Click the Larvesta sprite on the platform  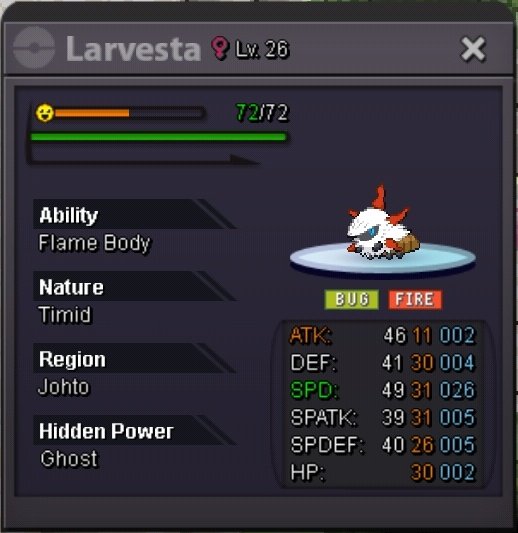tap(382, 223)
